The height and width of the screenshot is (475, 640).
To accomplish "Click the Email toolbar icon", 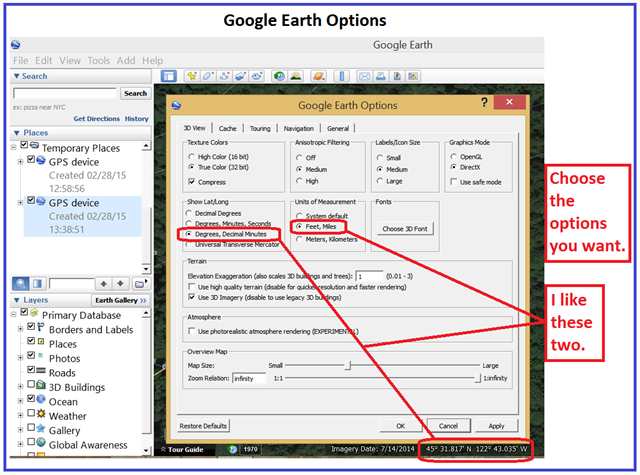I will pos(363,76).
